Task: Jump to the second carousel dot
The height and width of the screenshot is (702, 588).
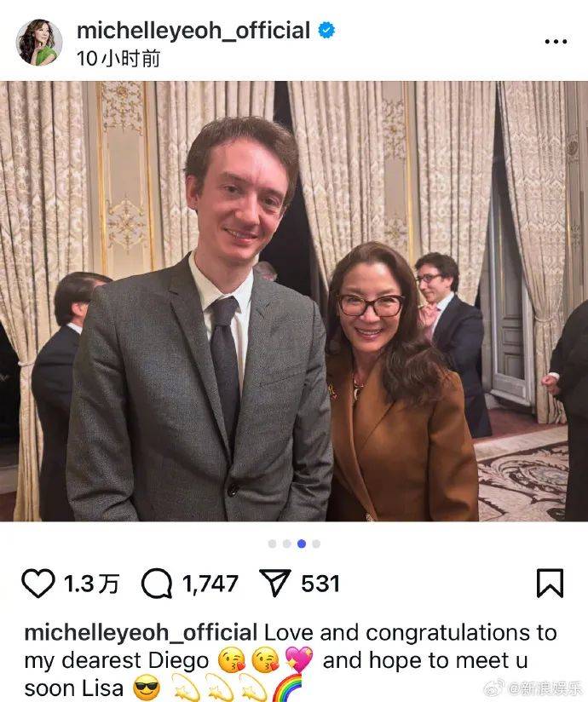Action: (x=287, y=544)
